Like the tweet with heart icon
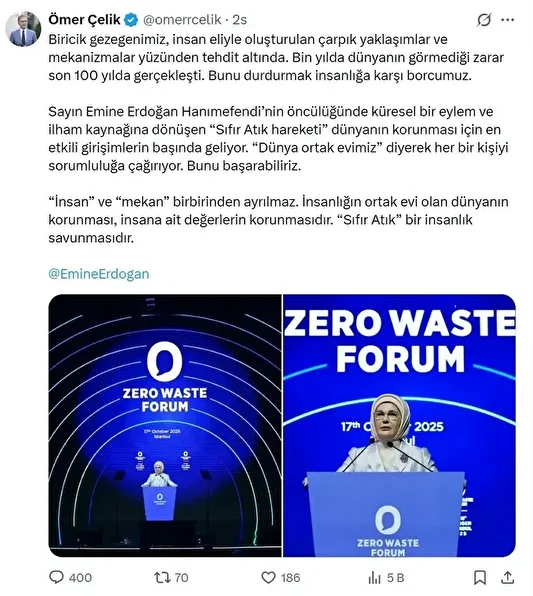The height and width of the screenshot is (596, 533). [x=268, y=578]
